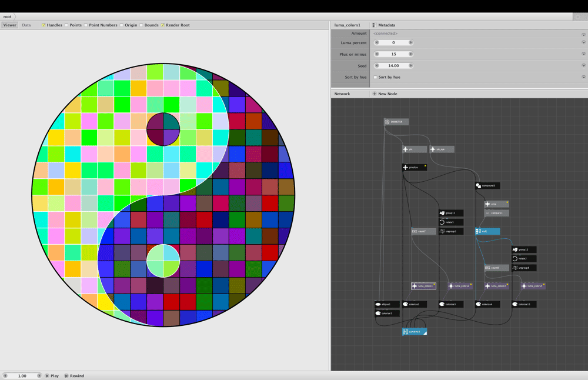Image resolution: width=588 pixels, height=380 pixels.
Task: Open the Sort by hue options arrow
Action: click(x=583, y=77)
